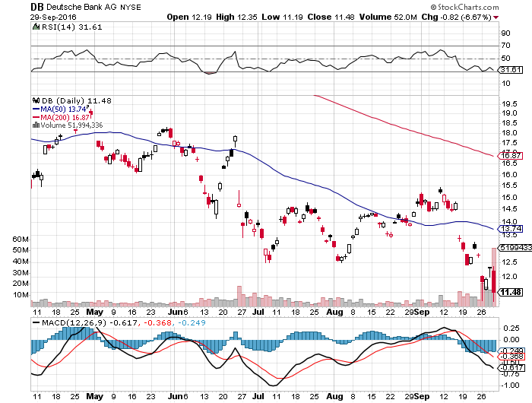Click the tallest pink volume bar at far right
Screen dimensions: 532x403
(494, 277)
